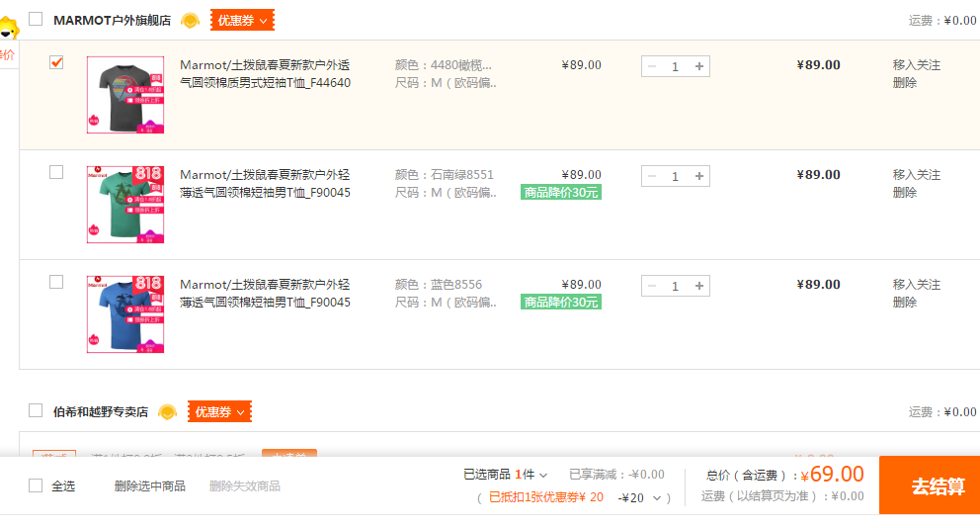Click 删除 for 蓝色8556 T-shirt

(x=904, y=303)
